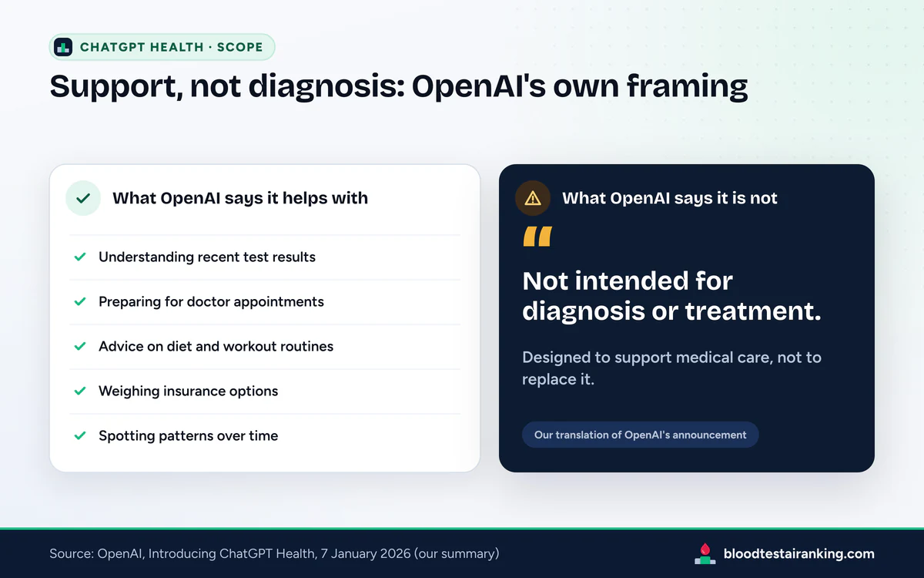Click 'Understanding recent test results' text
This screenshot has height=578, width=924.
coord(207,257)
